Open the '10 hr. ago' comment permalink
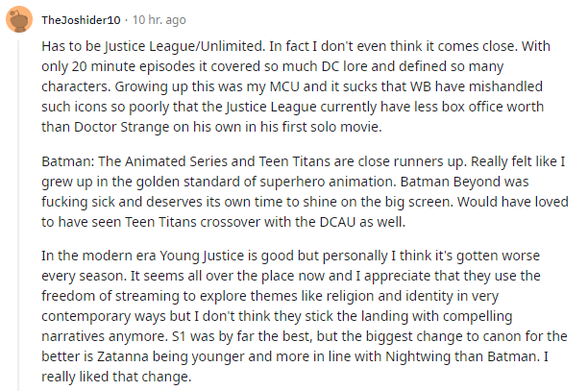 pyautogui.click(x=159, y=20)
